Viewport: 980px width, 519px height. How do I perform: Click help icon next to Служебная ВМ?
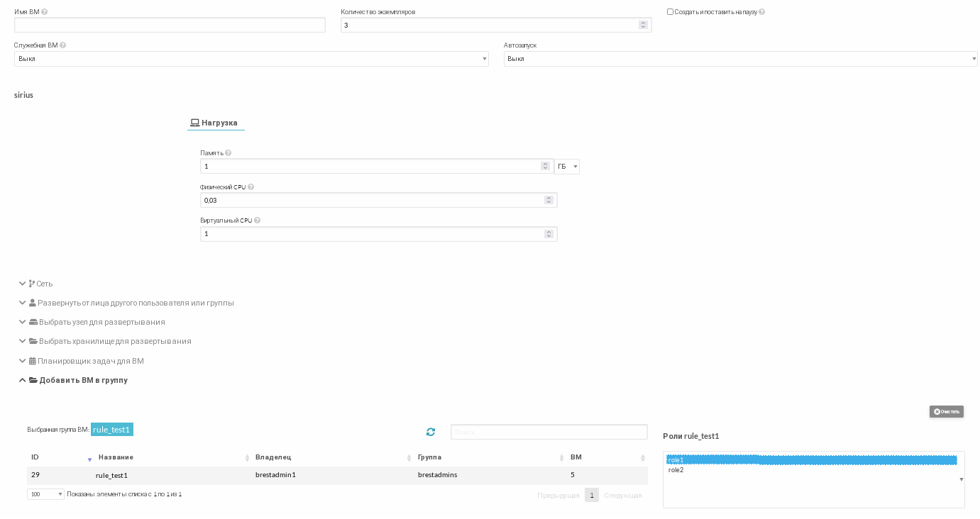coord(63,45)
